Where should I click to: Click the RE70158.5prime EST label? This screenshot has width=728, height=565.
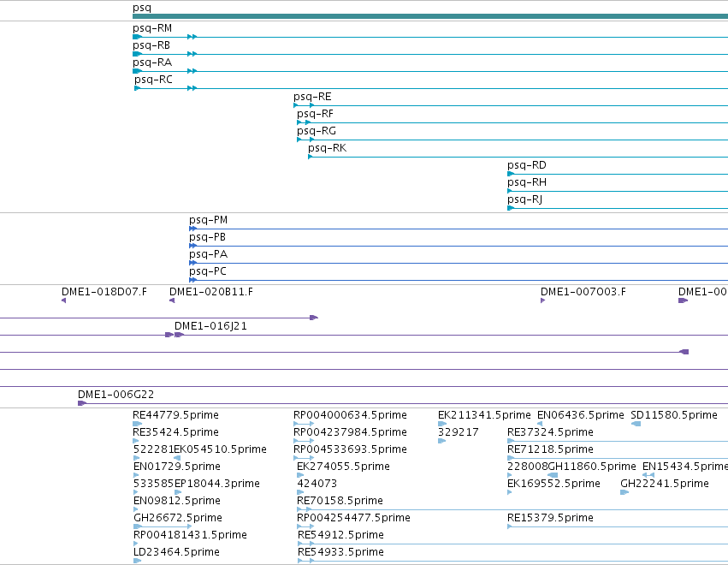tap(340, 501)
